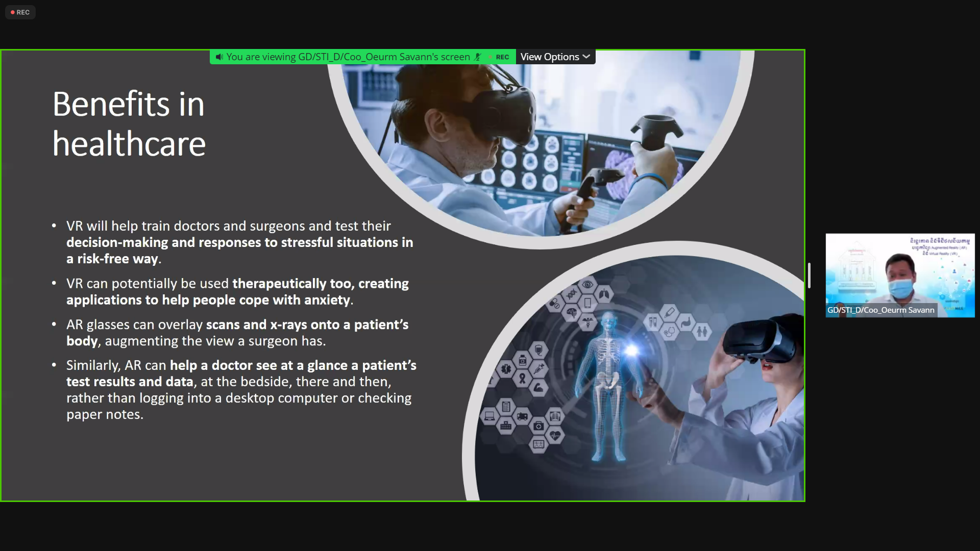Select Oeurm Savann's video thumbnail
The image size is (980, 551).
point(900,275)
